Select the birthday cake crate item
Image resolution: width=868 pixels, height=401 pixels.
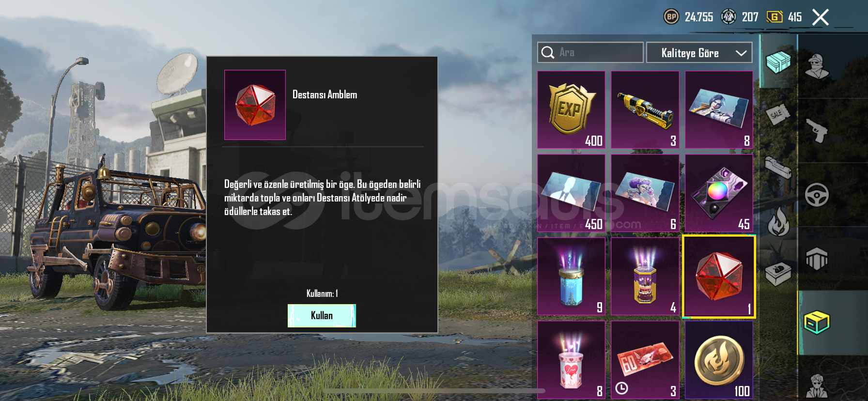point(645,277)
